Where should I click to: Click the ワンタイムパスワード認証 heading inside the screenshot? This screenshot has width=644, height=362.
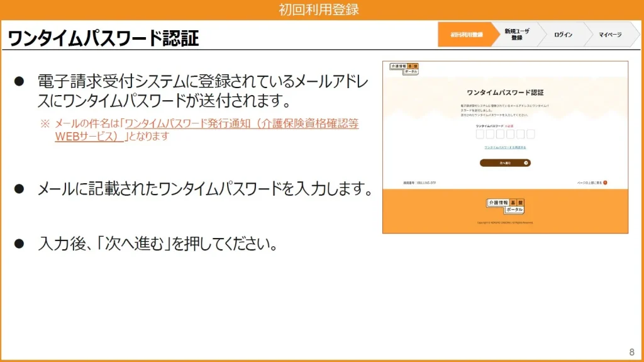tap(505, 92)
